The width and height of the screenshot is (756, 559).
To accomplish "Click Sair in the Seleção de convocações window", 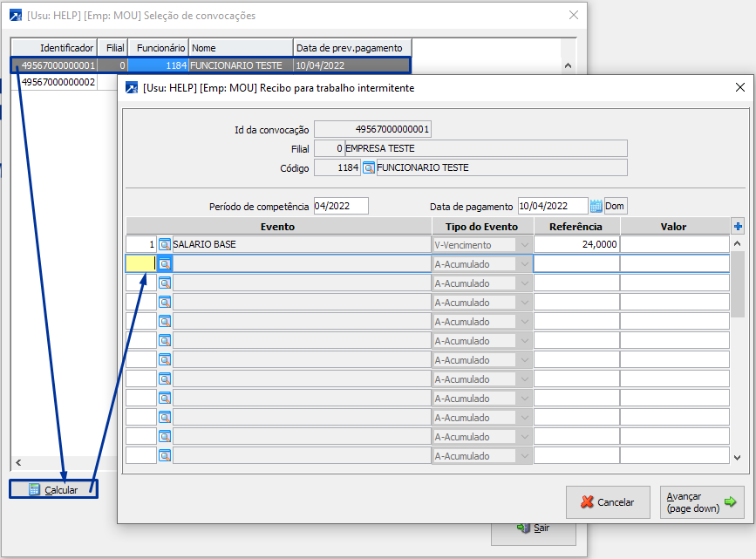I will click(x=534, y=528).
